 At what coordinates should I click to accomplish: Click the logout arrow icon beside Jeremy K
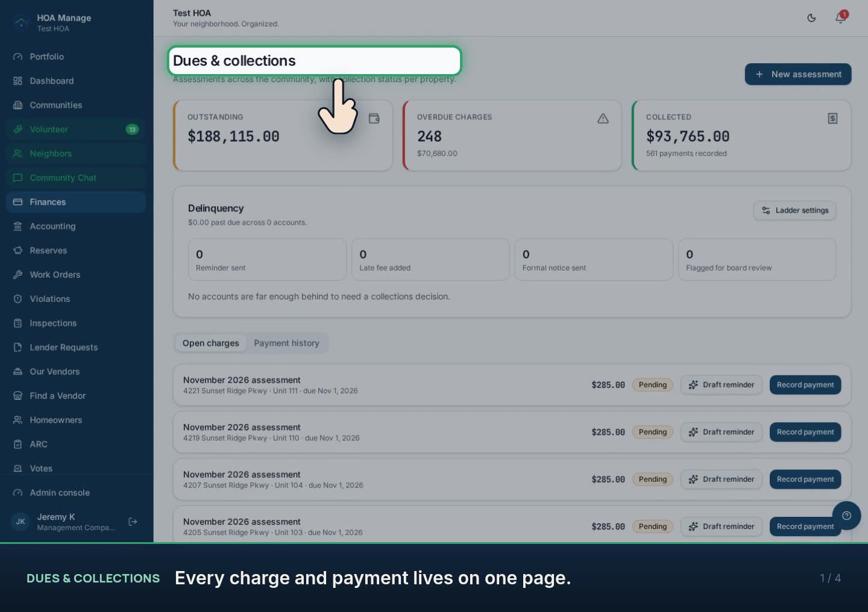(x=133, y=522)
